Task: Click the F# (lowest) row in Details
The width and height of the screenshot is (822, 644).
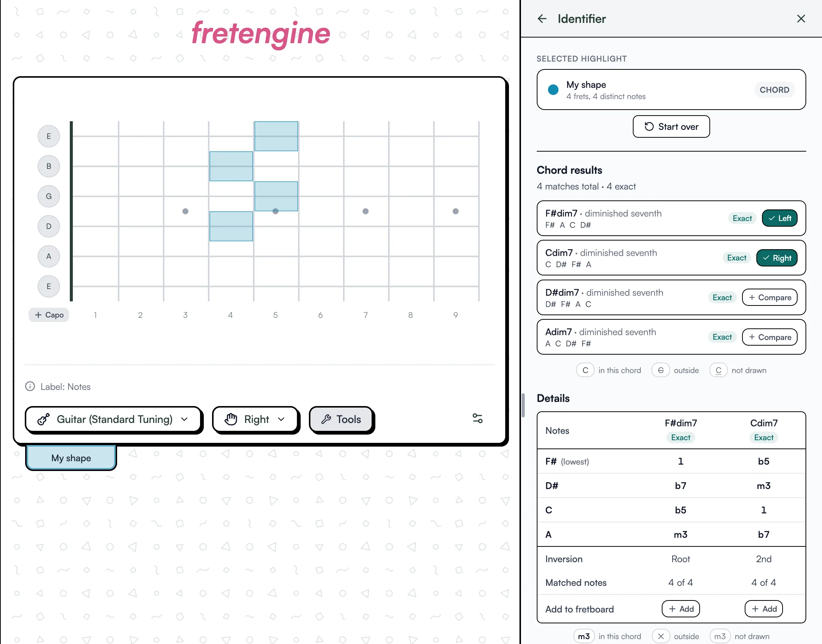Action: pyautogui.click(x=671, y=461)
